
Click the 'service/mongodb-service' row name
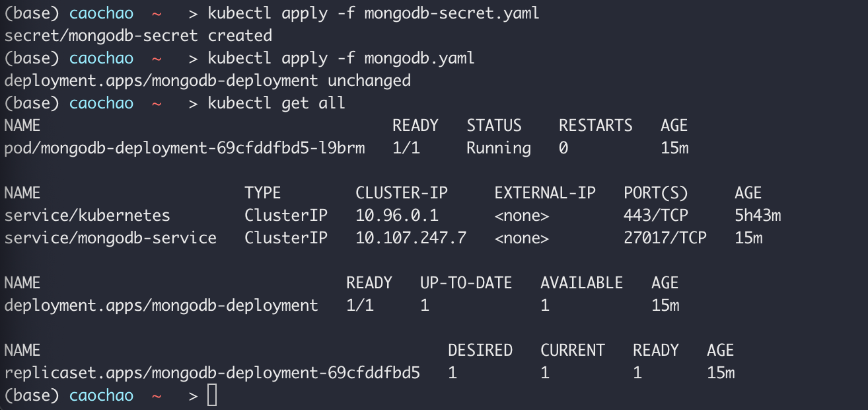tap(110, 238)
